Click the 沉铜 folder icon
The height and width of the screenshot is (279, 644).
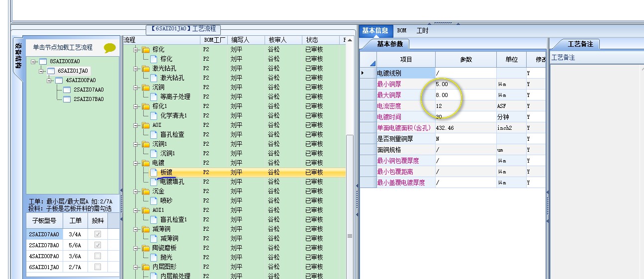146,87
